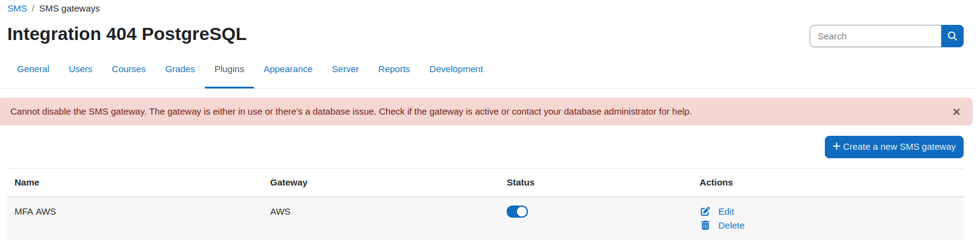The width and height of the screenshot is (980, 251).
Task: Go to the Courses tab
Action: point(128,69)
